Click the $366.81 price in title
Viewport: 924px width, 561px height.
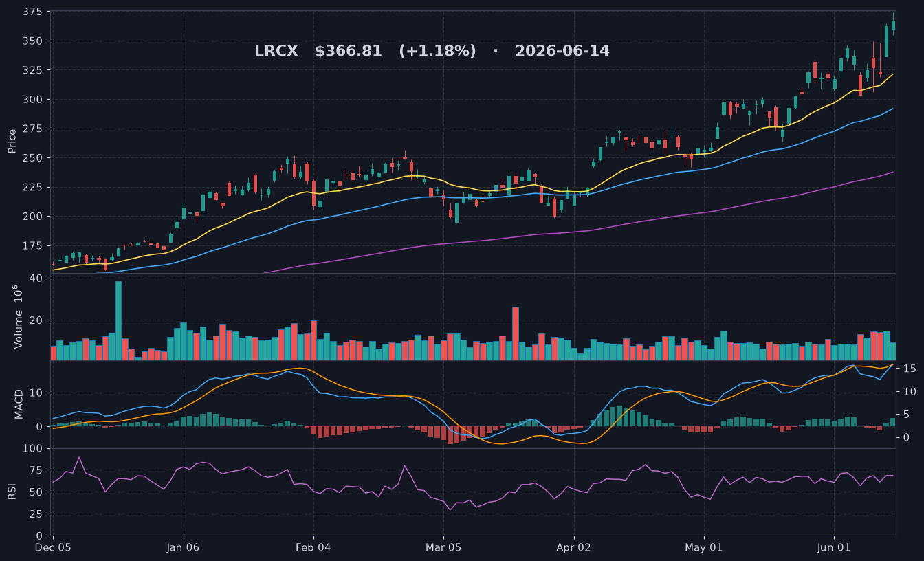click(349, 52)
